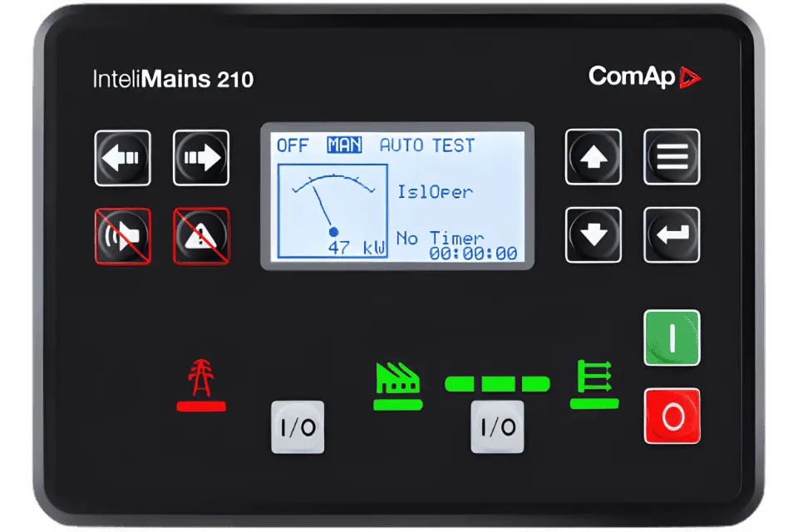Toggle the I/O breaker button below the green dashed bar

pos(498,427)
